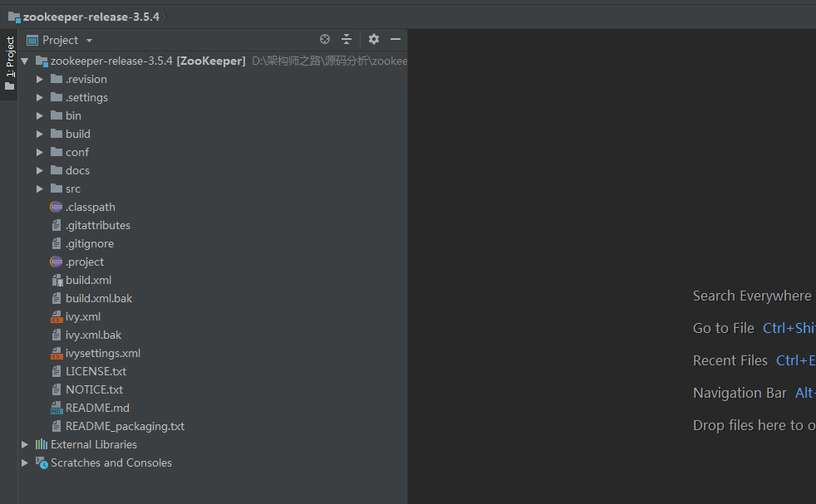Select the ivy.xml file name
816x504 pixels.
click(x=83, y=316)
